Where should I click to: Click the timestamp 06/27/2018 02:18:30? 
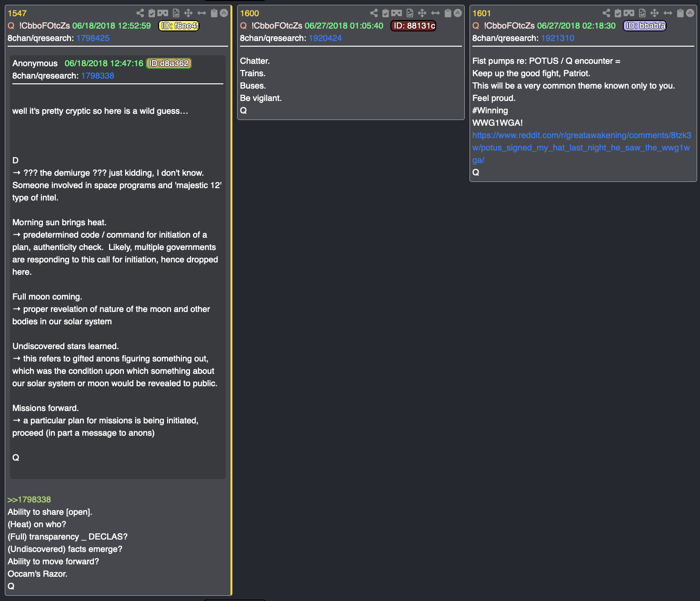[x=576, y=26]
